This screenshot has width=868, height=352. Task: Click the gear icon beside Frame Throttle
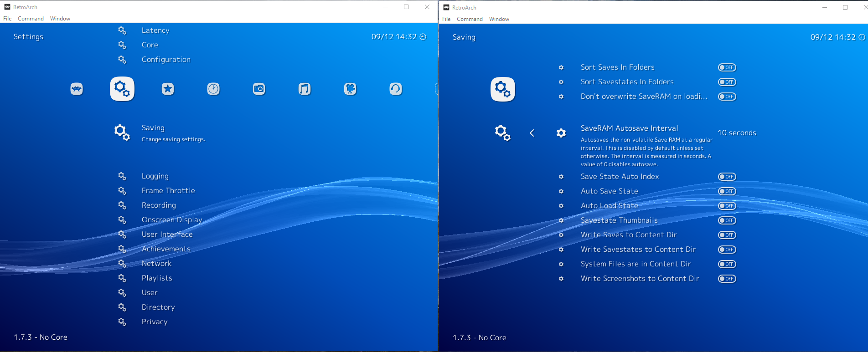[122, 191]
